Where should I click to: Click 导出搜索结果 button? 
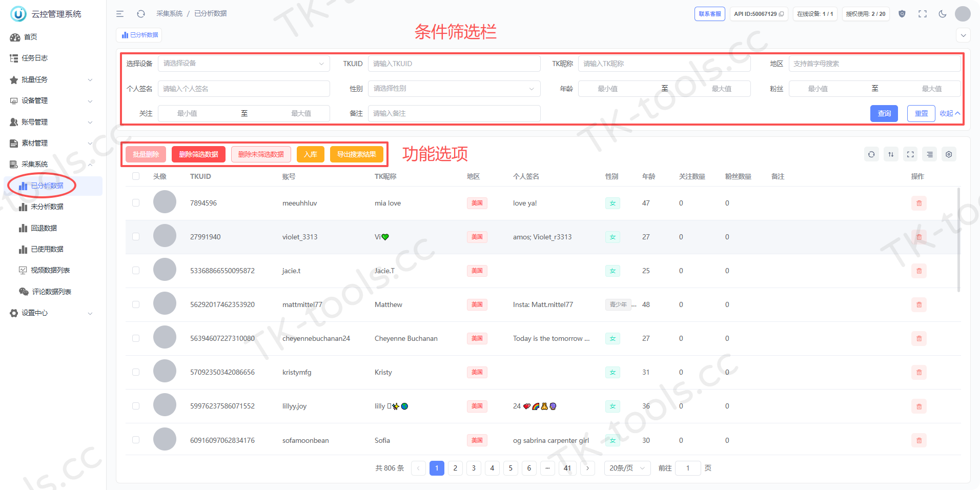[357, 154]
